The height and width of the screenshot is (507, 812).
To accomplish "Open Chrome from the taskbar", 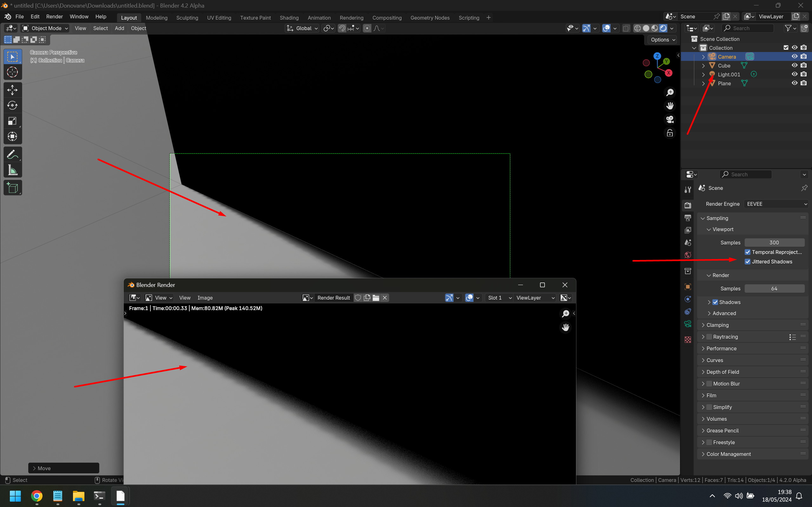I will point(36,496).
